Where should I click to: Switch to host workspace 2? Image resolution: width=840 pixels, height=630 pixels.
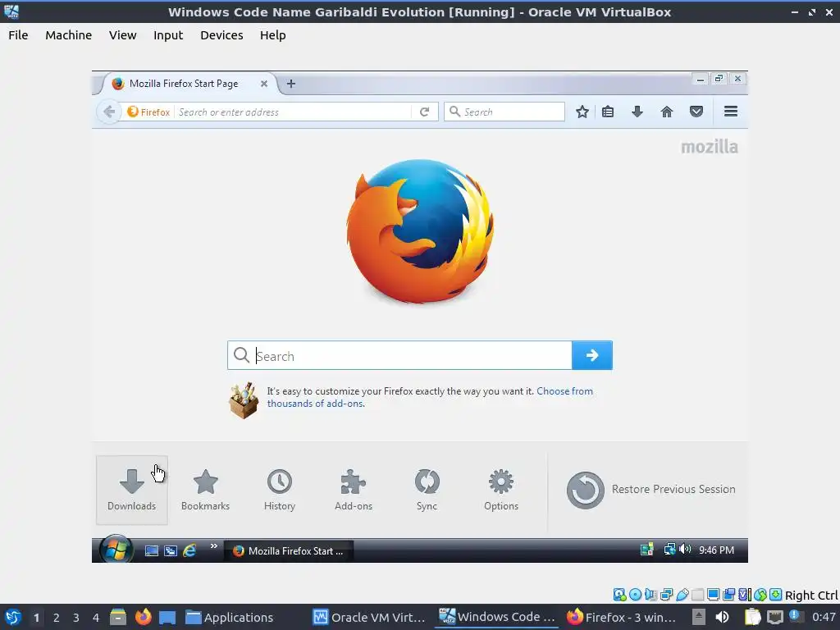click(57, 618)
